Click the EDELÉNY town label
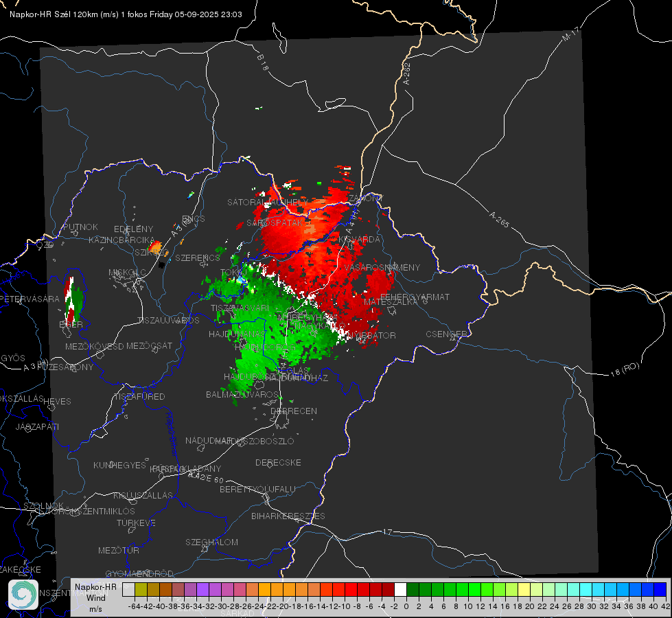The height and width of the screenshot is (618, 672). (133, 229)
